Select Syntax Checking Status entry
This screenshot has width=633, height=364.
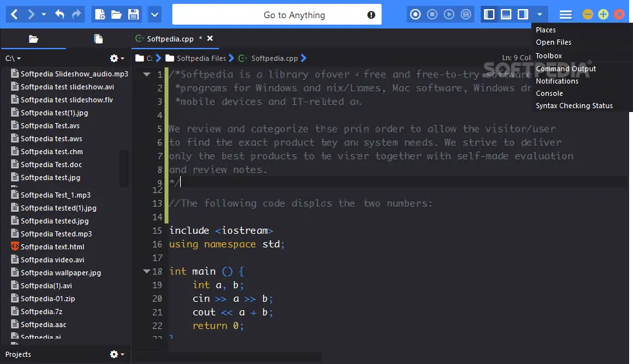tap(574, 106)
